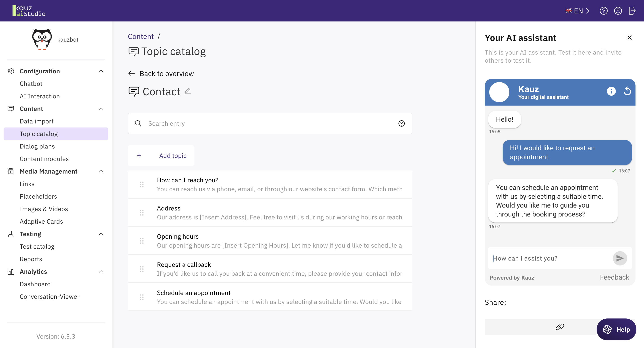This screenshot has height=348, width=644.
Task: Click the Schedule an appointment topic
Action: [x=194, y=293]
